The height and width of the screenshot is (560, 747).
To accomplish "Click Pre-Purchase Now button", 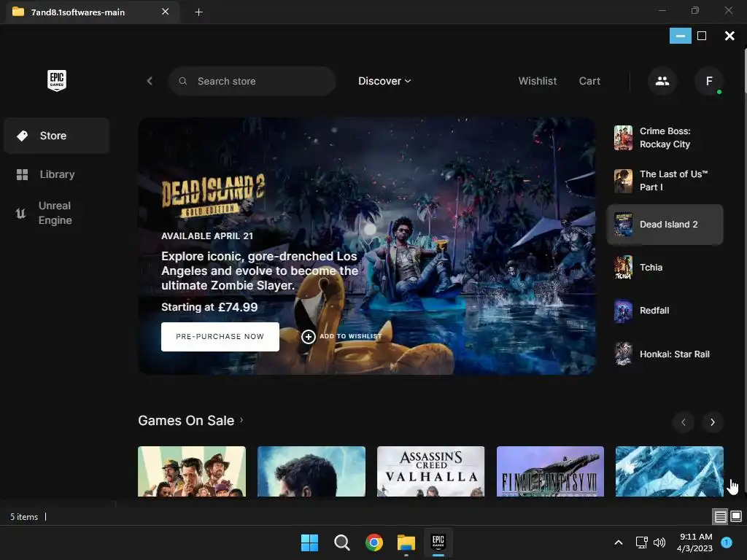I will 220,337.
